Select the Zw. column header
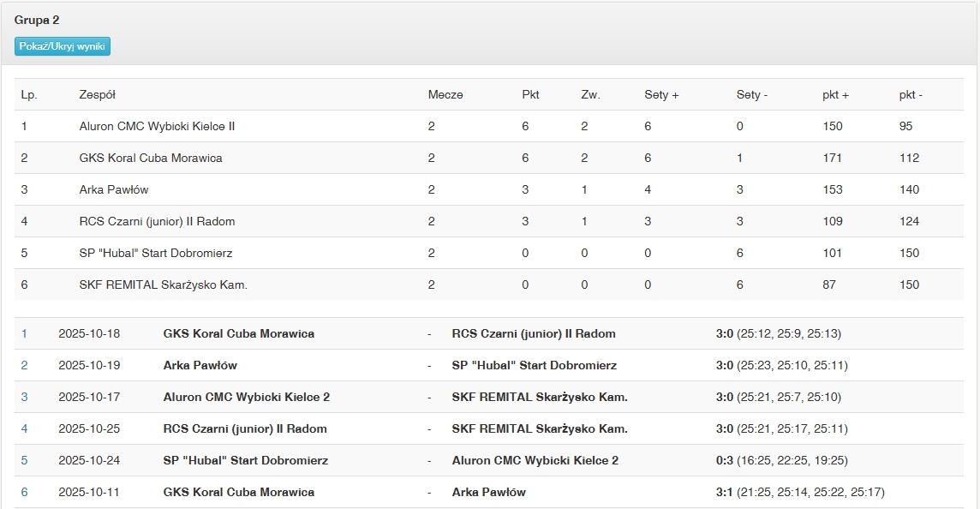The image size is (980, 509). pyautogui.click(x=590, y=94)
